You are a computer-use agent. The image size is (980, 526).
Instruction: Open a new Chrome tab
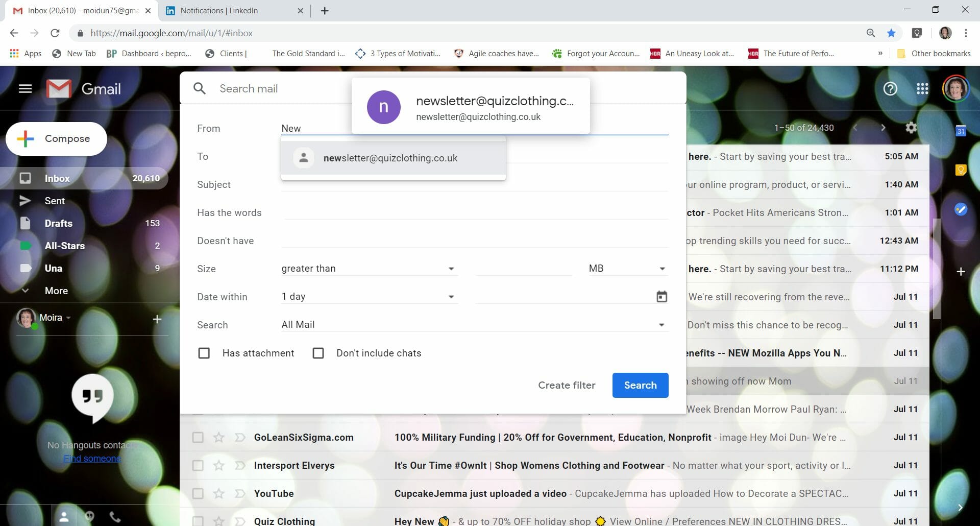(325, 11)
